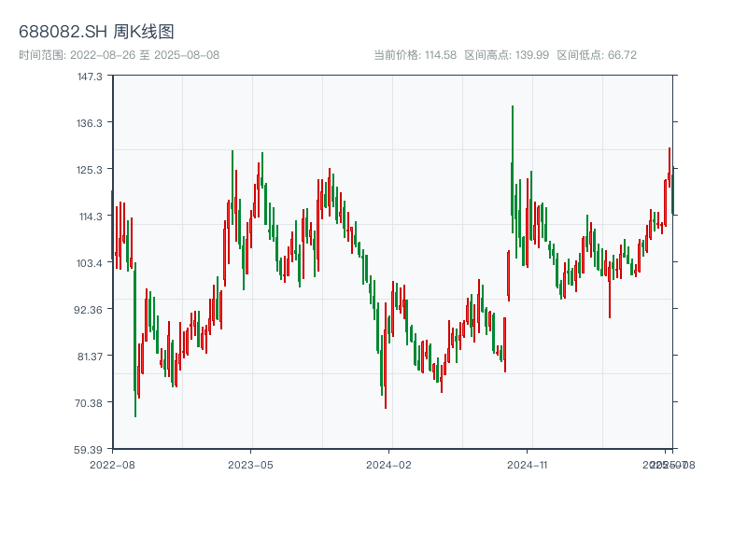Click the 当前价格 114.58 label
The height and width of the screenshot is (560, 747).
[x=415, y=55]
